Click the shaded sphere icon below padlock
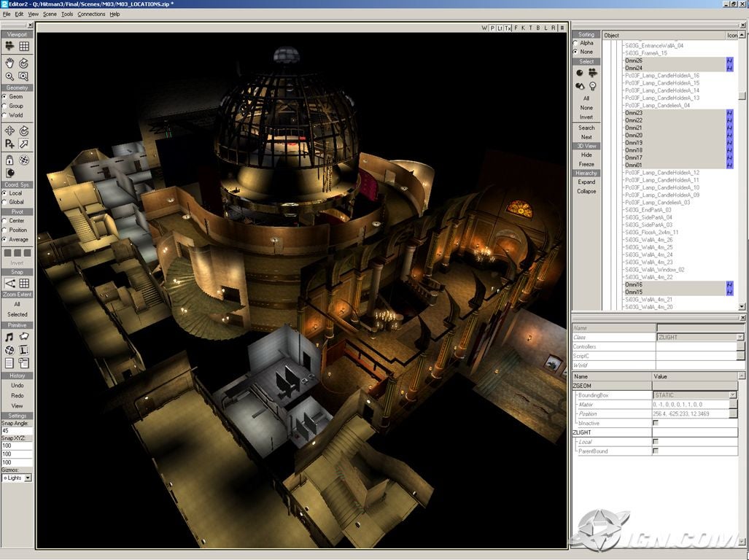749x560 pixels. [x=9, y=173]
